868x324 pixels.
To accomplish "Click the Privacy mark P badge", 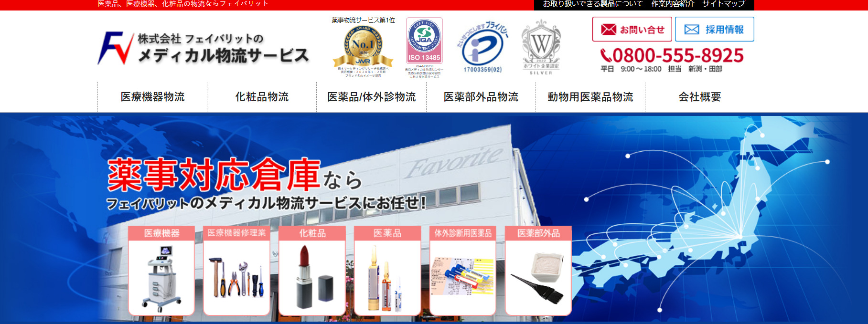I will click(482, 47).
